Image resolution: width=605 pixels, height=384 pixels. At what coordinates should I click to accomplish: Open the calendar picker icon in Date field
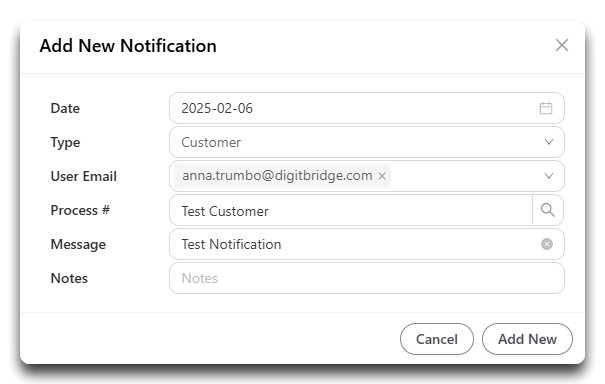(546, 108)
